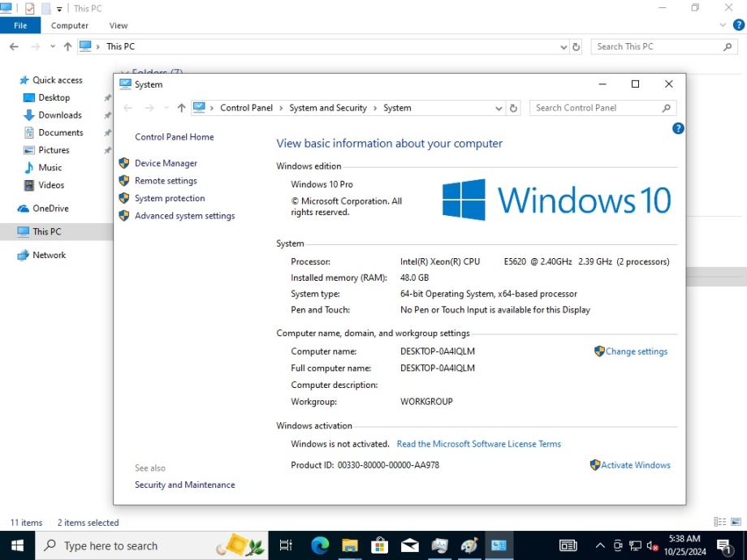Open the View ribbon tab

tap(119, 26)
